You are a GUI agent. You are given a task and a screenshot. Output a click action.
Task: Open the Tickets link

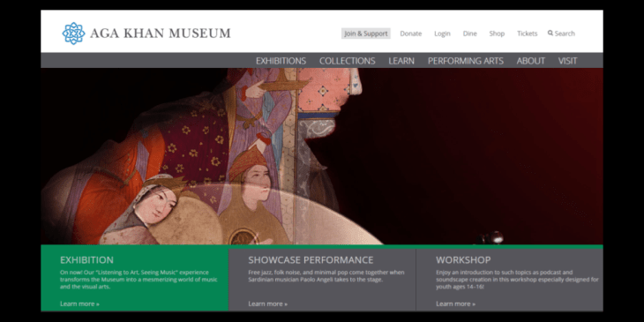527,34
